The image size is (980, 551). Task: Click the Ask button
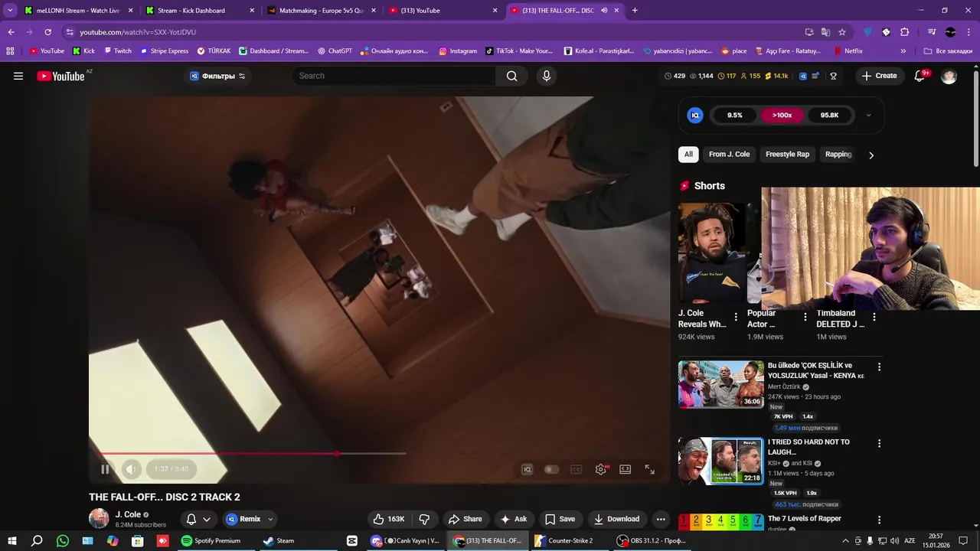(513, 519)
